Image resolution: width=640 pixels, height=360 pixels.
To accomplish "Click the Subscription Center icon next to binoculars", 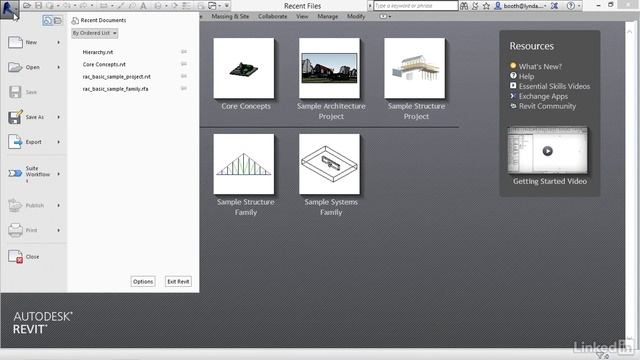I will (475, 6).
